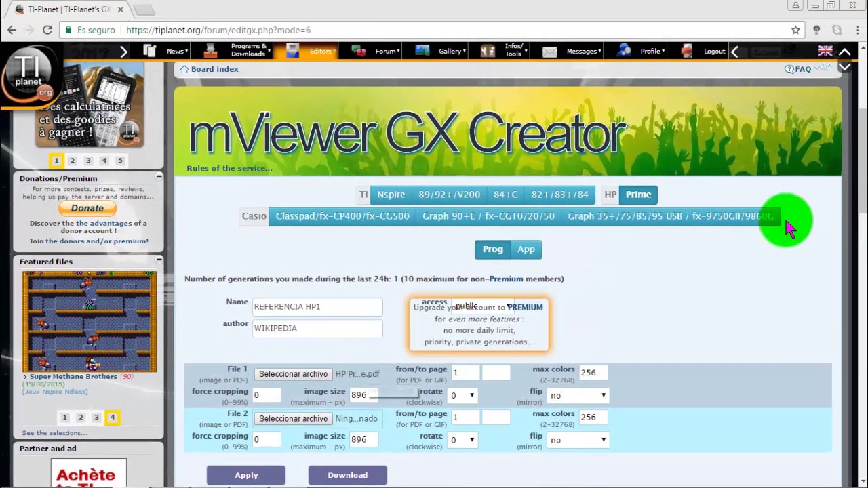This screenshot has width=868, height=488.
Task: Open File 1 rotate dropdown
Action: [463, 395]
